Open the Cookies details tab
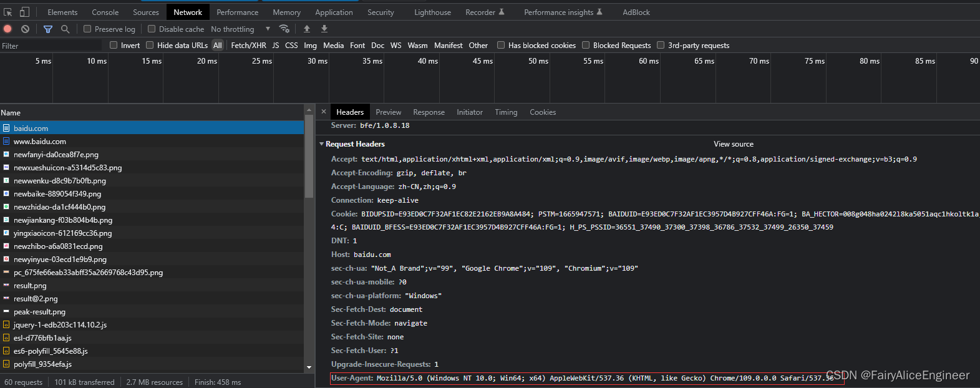This screenshot has width=980, height=388. point(543,112)
